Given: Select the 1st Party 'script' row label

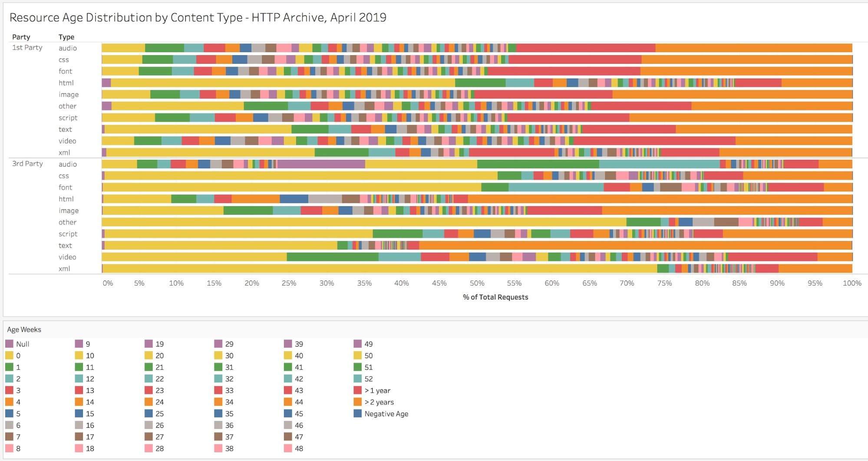Looking at the screenshot, I should (68, 118).
